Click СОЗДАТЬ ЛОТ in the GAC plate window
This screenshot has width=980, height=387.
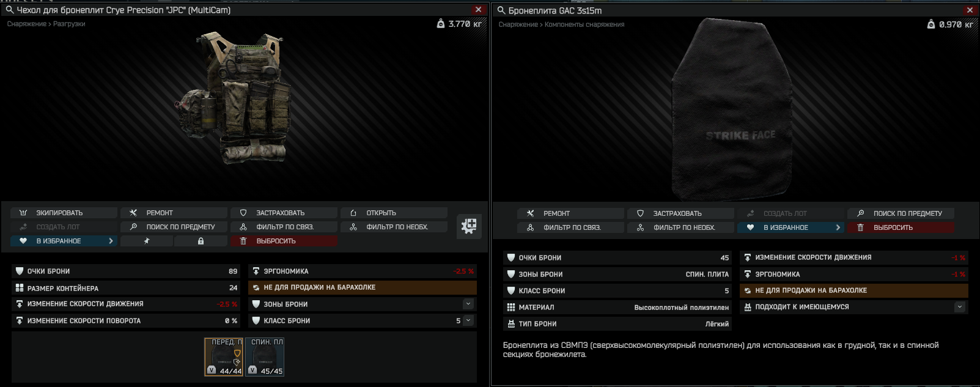(x=790, y=213)
